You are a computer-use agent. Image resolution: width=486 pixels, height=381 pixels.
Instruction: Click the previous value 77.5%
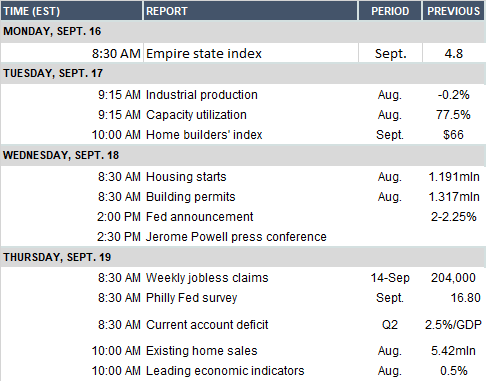pos(453,115)
